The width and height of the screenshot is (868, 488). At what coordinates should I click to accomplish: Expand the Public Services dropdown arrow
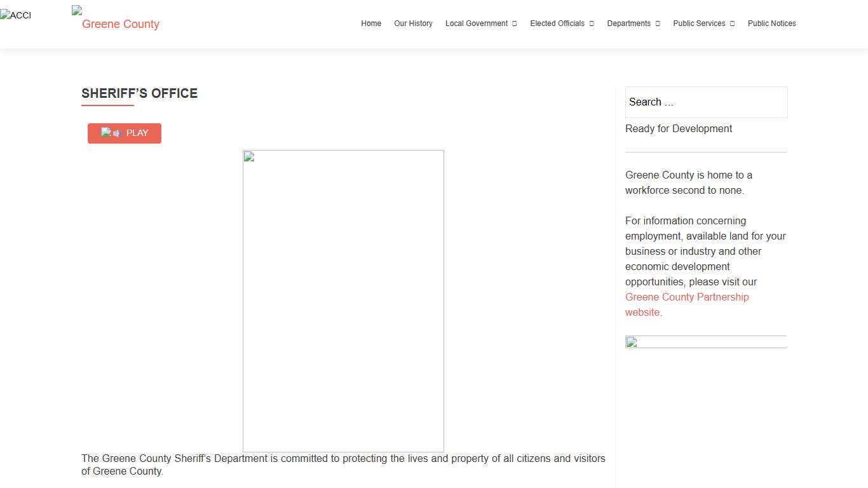(732, 24)
